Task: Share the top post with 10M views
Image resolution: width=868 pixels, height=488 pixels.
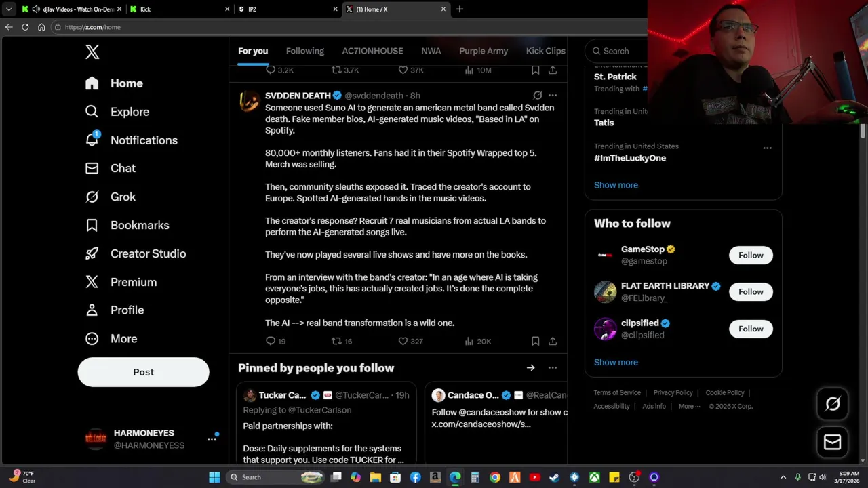Action: pos(553,70)
